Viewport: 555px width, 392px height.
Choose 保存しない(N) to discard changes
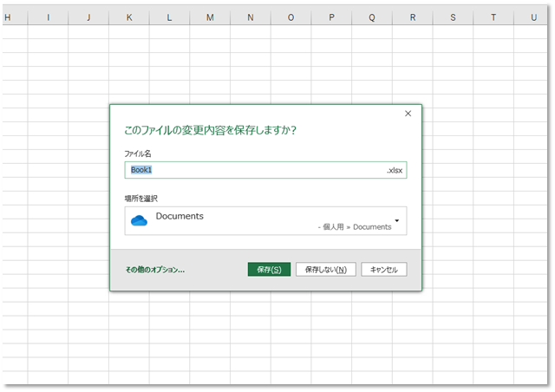tap(326, 270)
